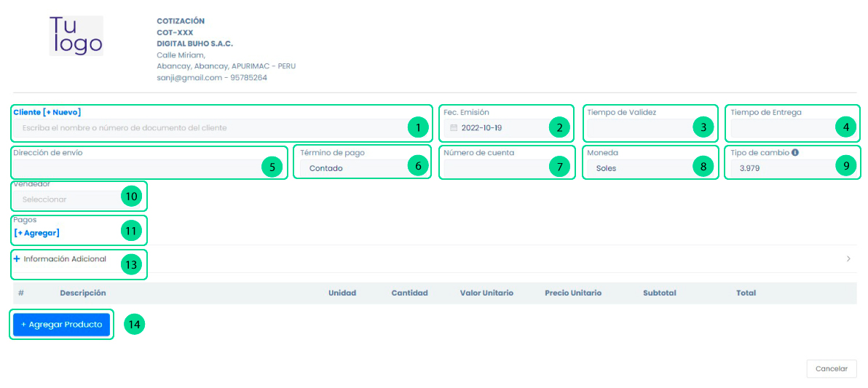The height and width of the screenshot is (388, 868).
Task: Click the plus icon before Información Adicional
Action: coord(17,258)
